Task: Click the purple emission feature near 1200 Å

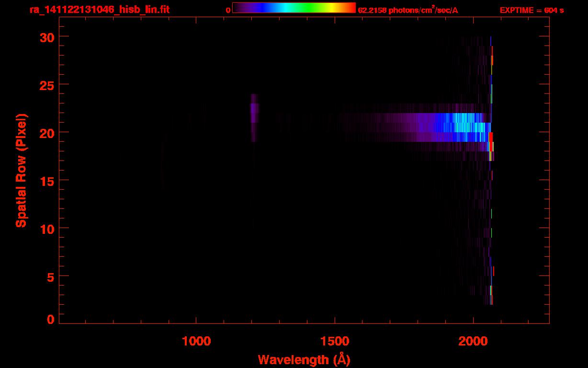Action: click(254, 117)
